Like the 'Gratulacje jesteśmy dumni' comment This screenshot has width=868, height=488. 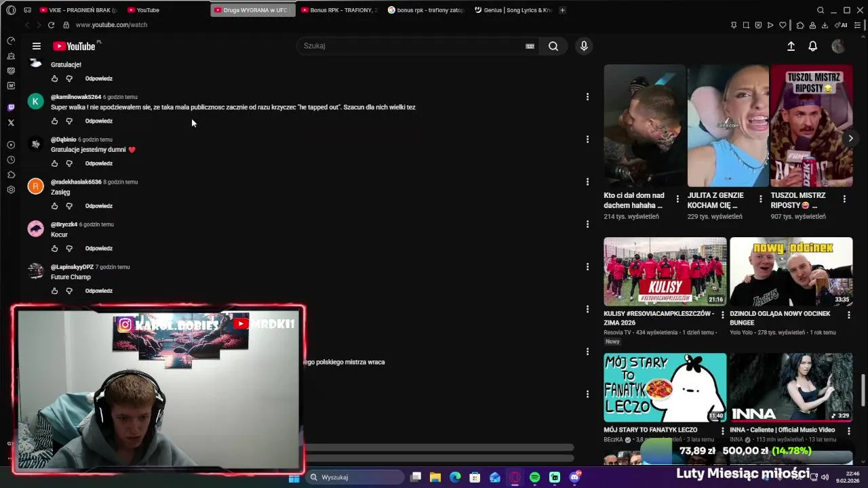click(x=55, y=163)
